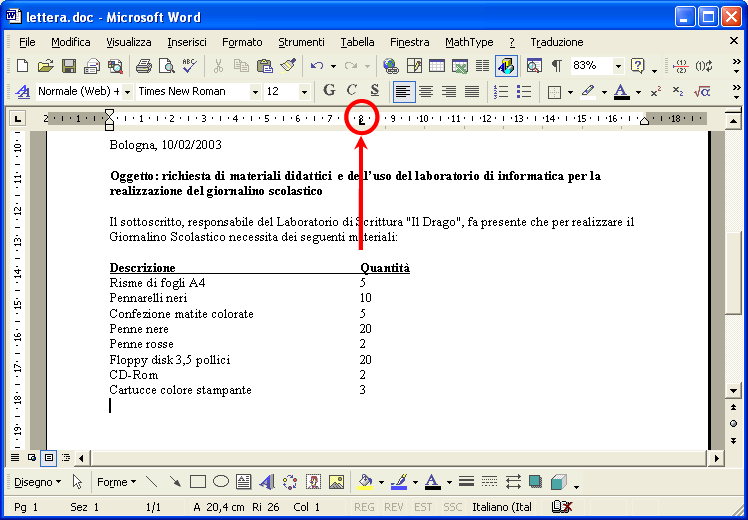Toggle bold formatting with G button
Screen dimensions: 748x520
(x=329, y=91)
